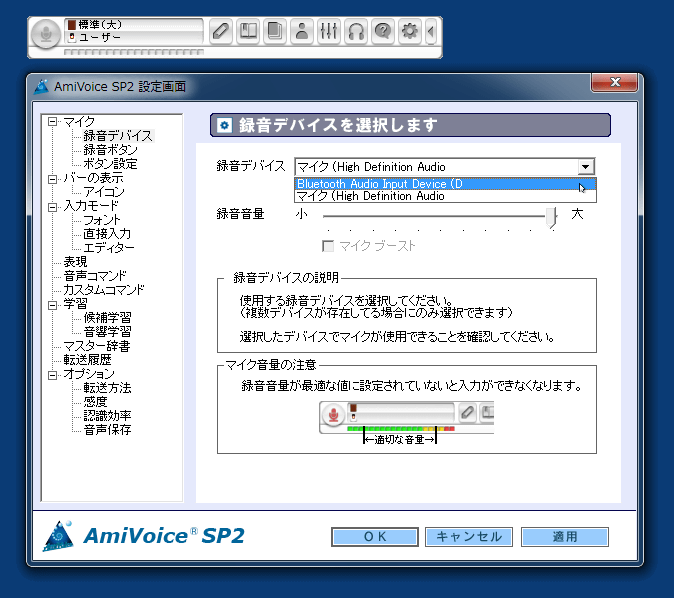Click 標準(大) mode field in toolbar

pos(134,25)
